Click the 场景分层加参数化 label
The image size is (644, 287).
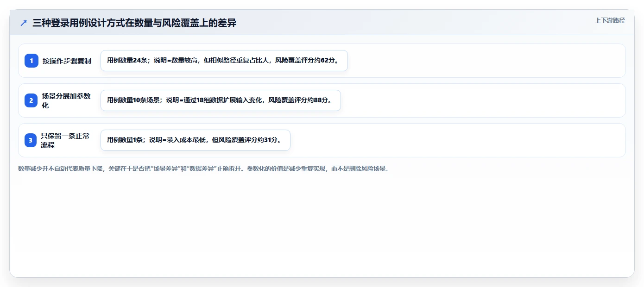click(66, 100)
